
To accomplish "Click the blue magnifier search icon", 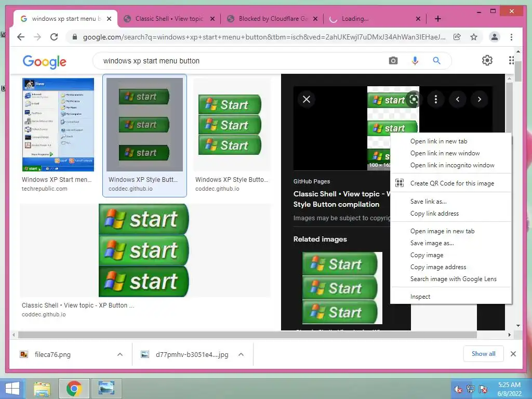I will click(436, 61).
